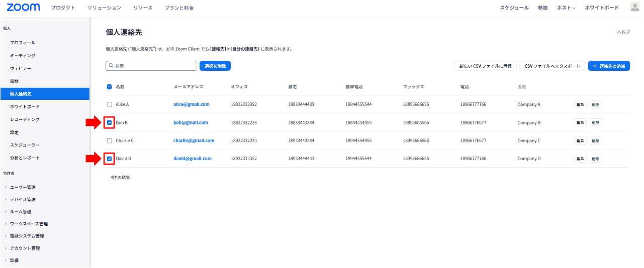Check the Alice A checkbox
Viewport: 644px width, 268px height.
tap(109, 104)
